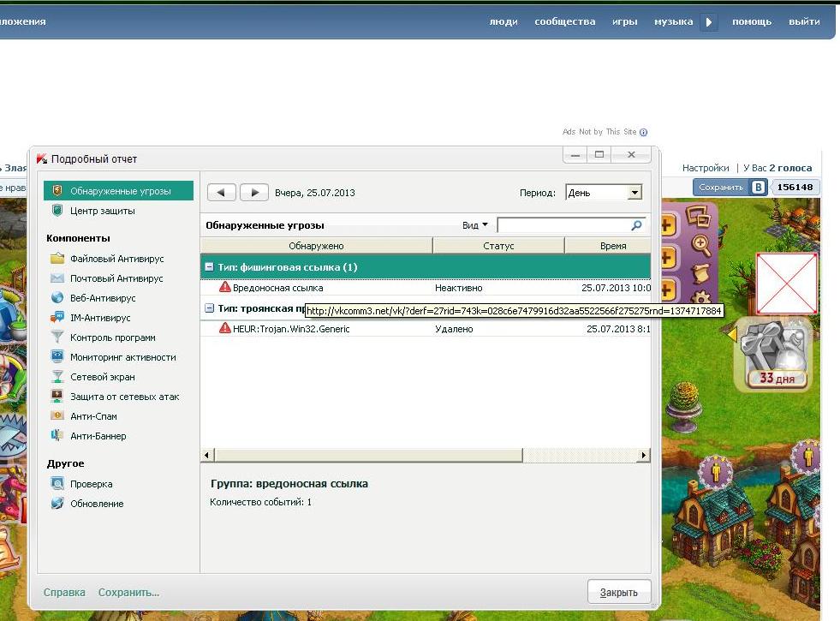Screen dimensions: 840x621
Task: Open File Antivirus component (Файловый Антивирус)
Action: tap(116, 259)
